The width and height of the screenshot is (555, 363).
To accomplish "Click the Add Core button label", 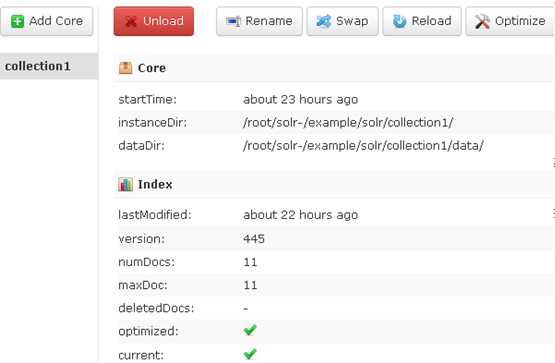I will [x=56, y=21].
